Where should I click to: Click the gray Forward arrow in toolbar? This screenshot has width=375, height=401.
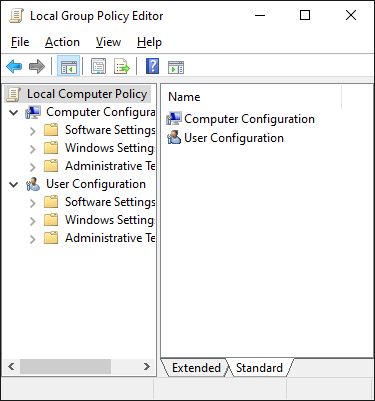tap(37, 66)
